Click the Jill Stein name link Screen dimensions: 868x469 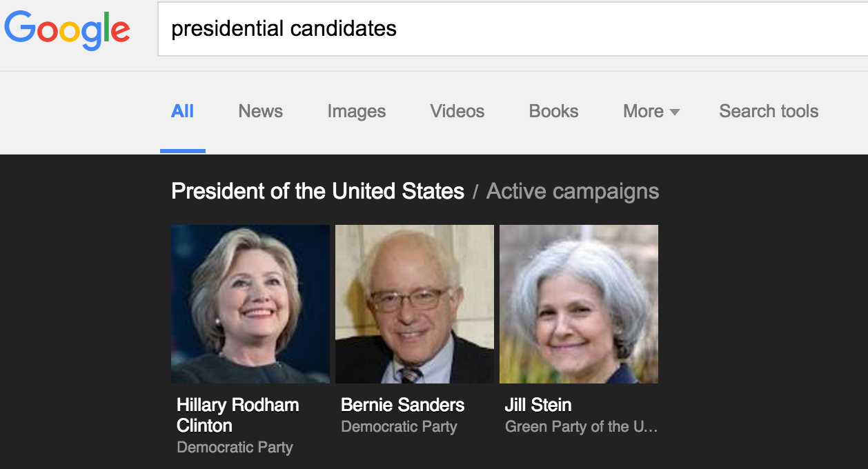537,405
